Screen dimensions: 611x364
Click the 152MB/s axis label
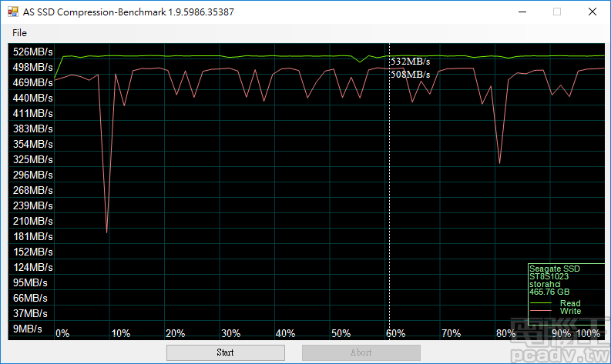click(x=32, y=252)
